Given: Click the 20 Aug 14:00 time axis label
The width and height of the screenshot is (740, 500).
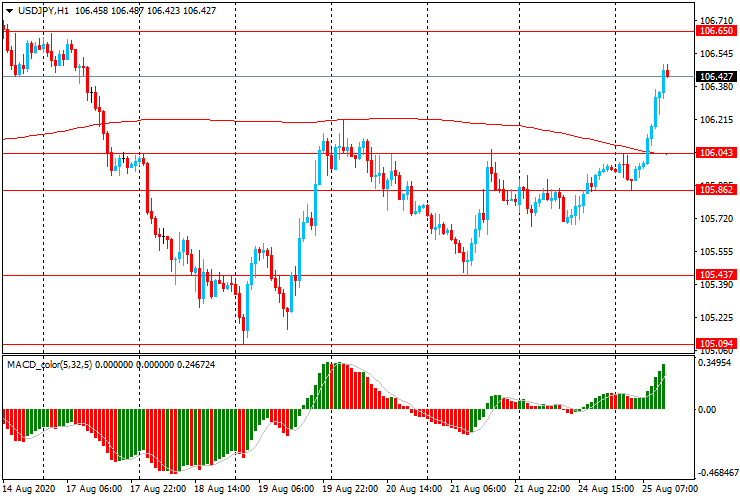Looking at the screenshot, I should coord(414,488).
